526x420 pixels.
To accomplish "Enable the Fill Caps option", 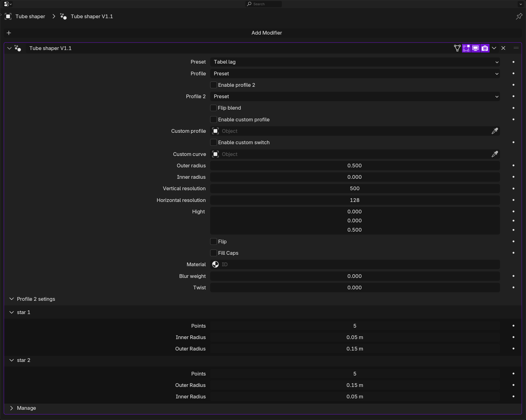I will 213,253.
